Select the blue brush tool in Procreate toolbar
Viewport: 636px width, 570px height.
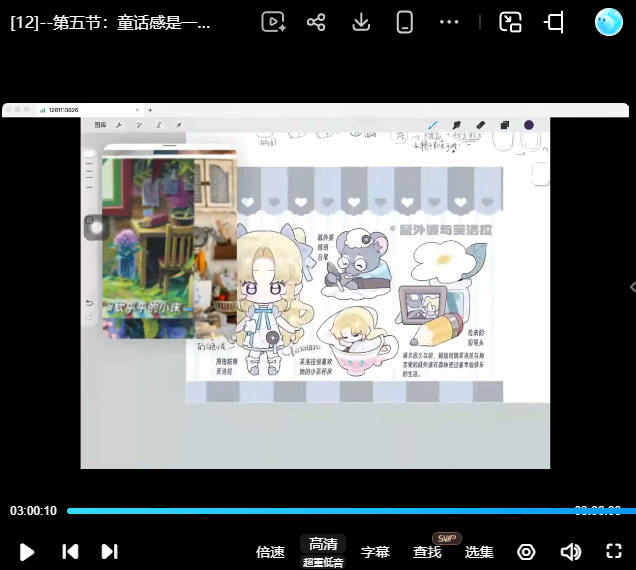pos(432,125)
